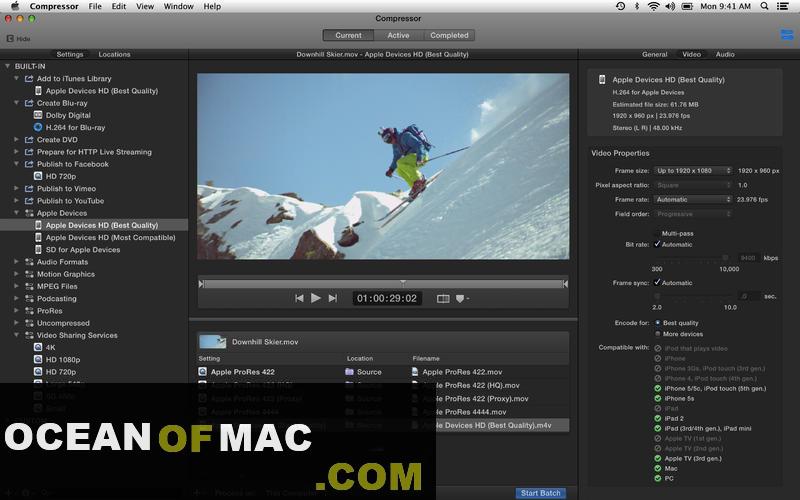The height and width of the screenshot is (500, 800).
Task: Click the timecode field 01:00:29:02
Action: coord(387,298)
